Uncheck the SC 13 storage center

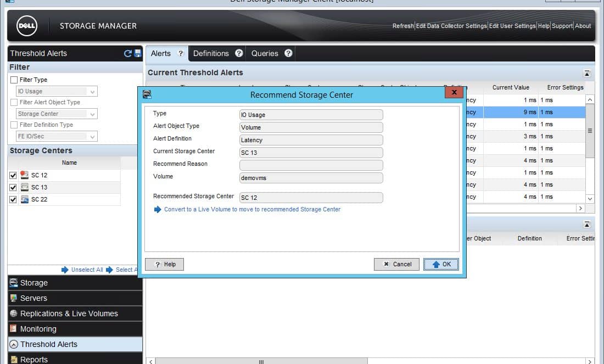click(13, 188)
